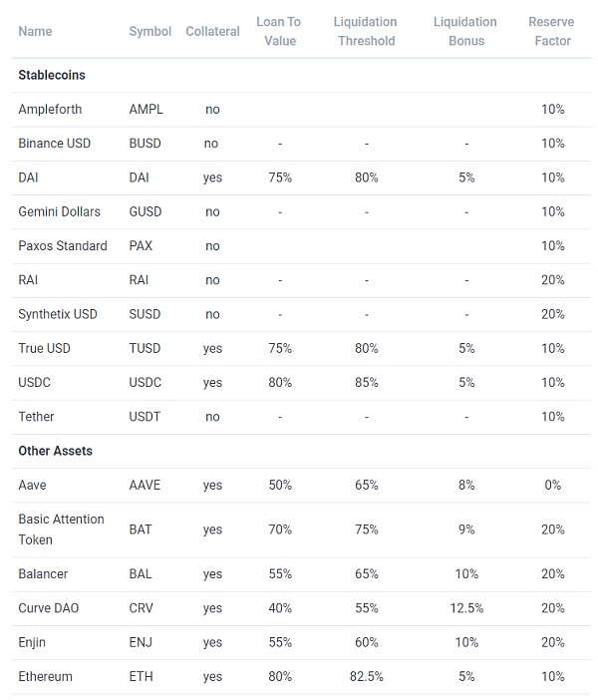
Task: Click the Basic Attention Token name
Action: tap(61, 529)
